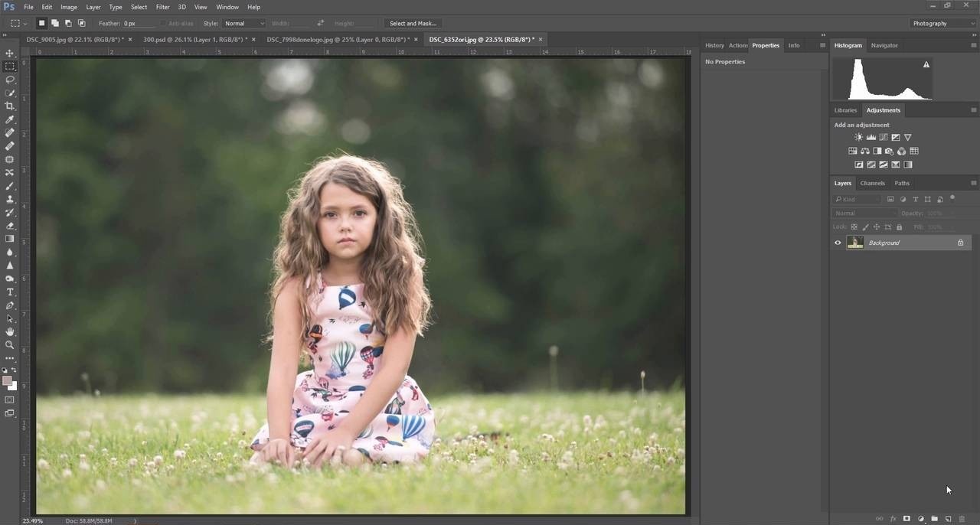This screenshot has height=525, width=980.
Task: Add a Color Balance adjustment
Action: (864, 151)
